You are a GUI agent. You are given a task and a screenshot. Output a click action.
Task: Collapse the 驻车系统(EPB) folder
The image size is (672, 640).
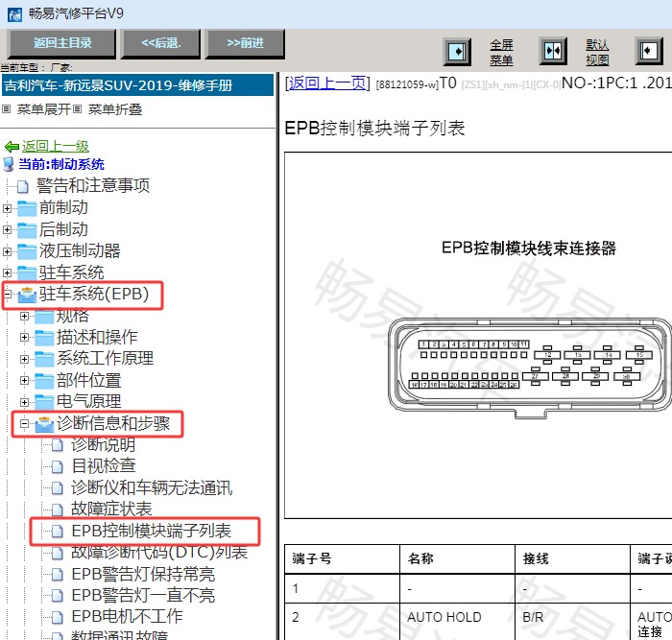(x=7, y=294)
